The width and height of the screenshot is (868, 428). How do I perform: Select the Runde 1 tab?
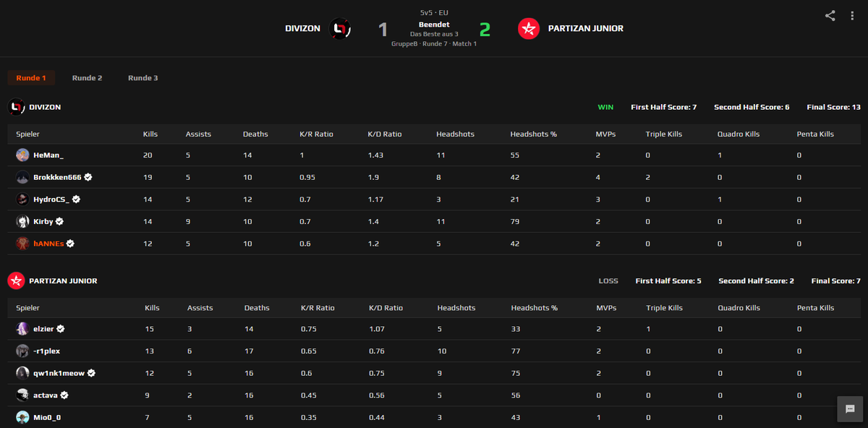pos(31,78)
